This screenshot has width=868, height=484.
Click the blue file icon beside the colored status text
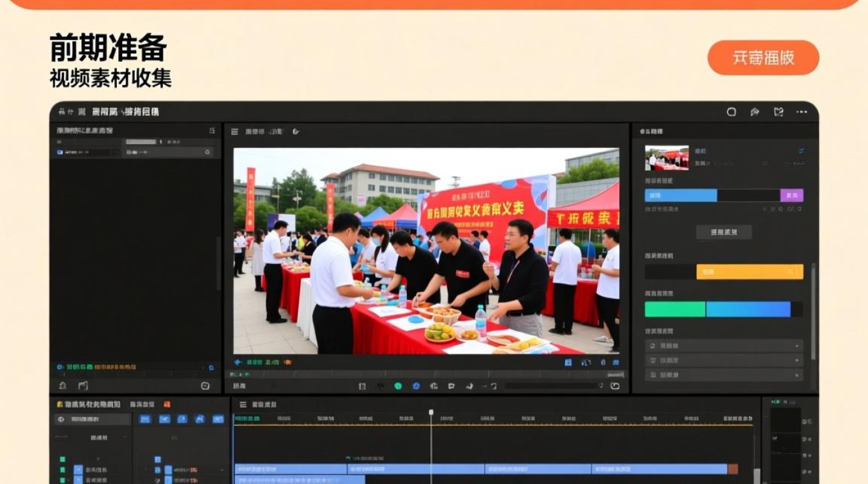pos(211,367)
